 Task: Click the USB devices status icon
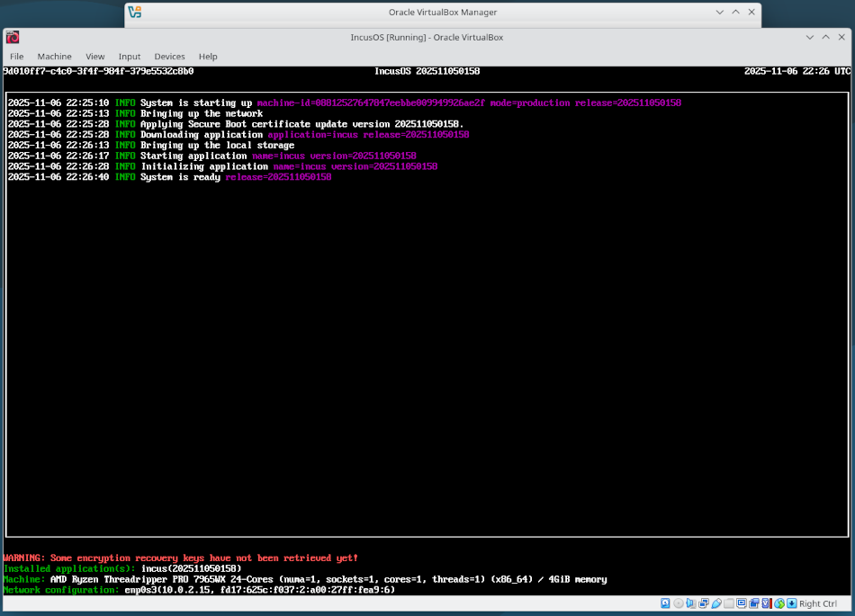point(716,603)
